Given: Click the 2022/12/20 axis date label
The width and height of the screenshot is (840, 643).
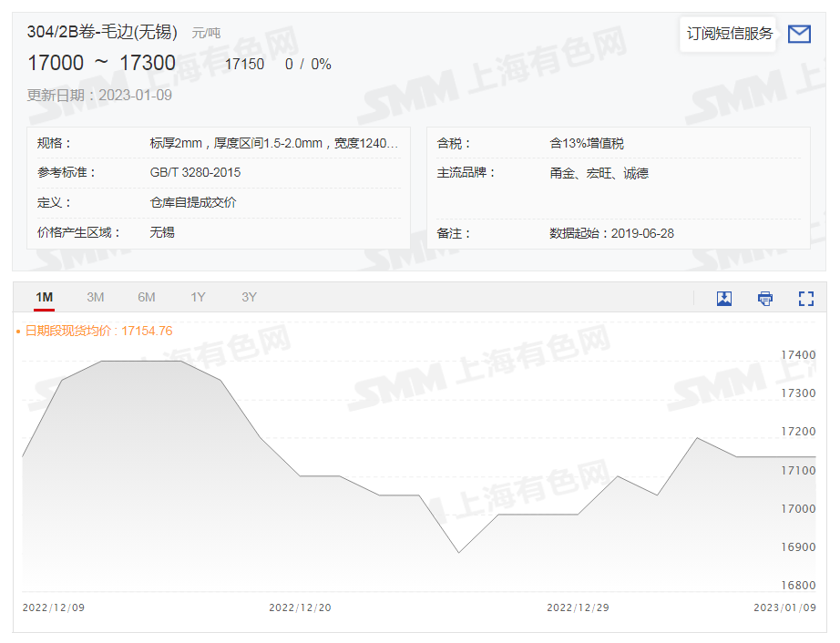Looking at the screenshot, I should (301, 607).
